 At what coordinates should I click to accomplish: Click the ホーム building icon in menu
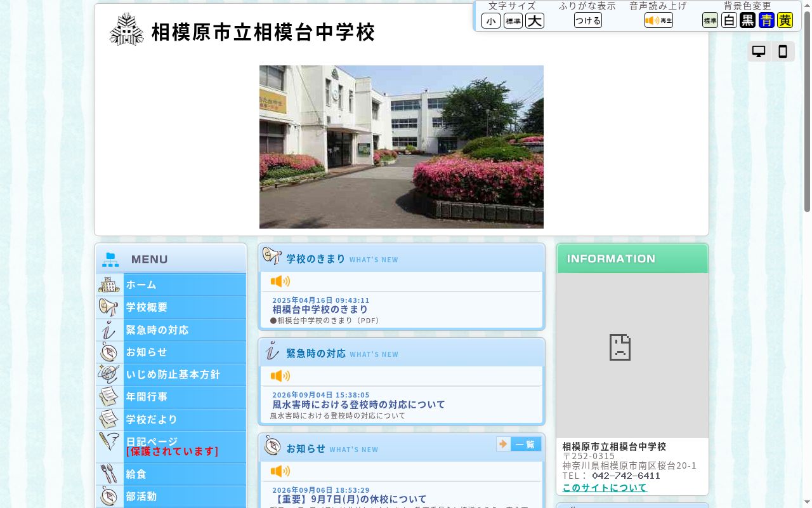(109, 284)
